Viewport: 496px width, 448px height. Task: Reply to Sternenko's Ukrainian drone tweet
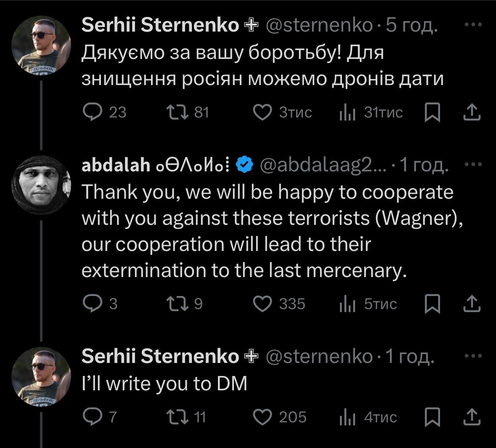coord(92,112)
